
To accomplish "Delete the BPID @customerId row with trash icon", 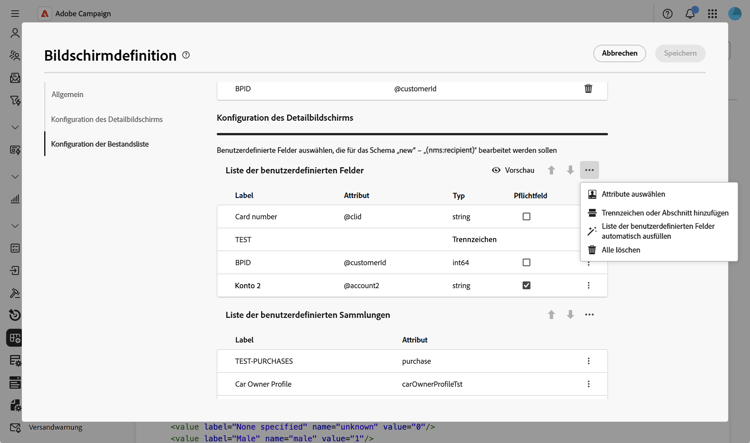I will coord(588,89).
